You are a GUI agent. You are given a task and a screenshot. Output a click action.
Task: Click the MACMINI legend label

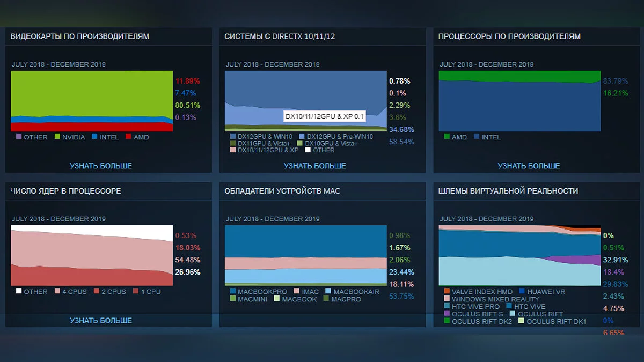coord(253,299)
